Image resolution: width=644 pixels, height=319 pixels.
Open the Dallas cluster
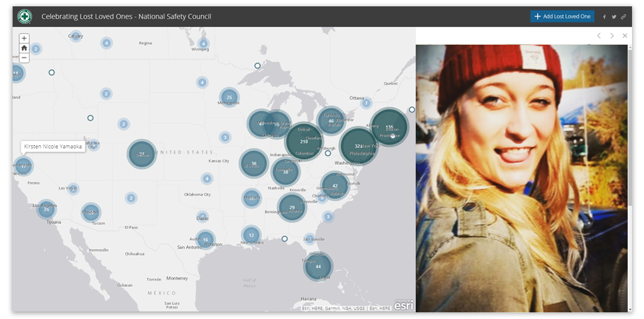point(203,218)
